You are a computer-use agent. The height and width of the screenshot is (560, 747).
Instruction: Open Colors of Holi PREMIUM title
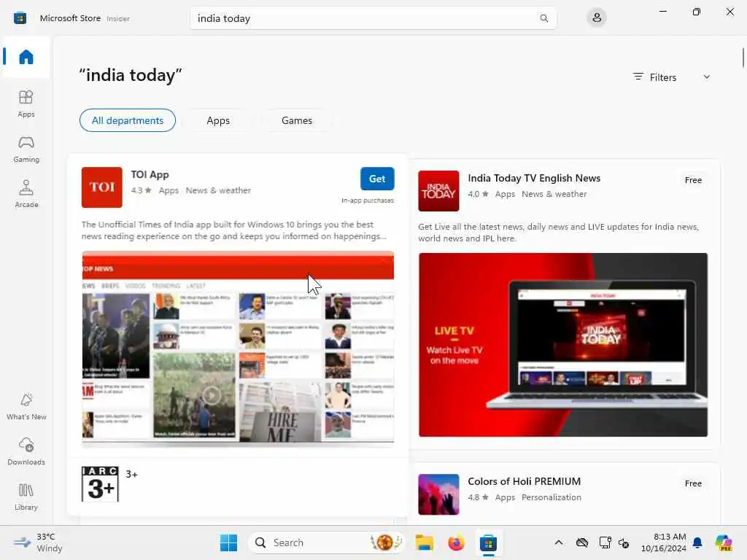[x=524, y=481]
